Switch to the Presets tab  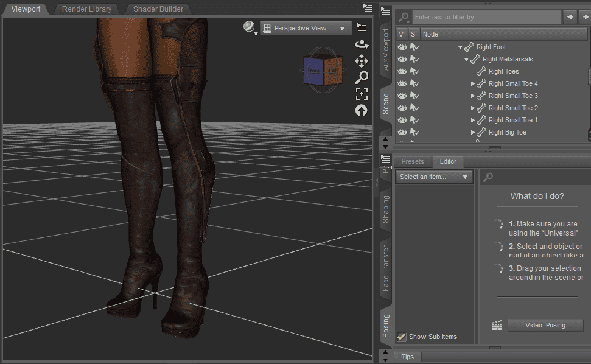tap(413, 161)
